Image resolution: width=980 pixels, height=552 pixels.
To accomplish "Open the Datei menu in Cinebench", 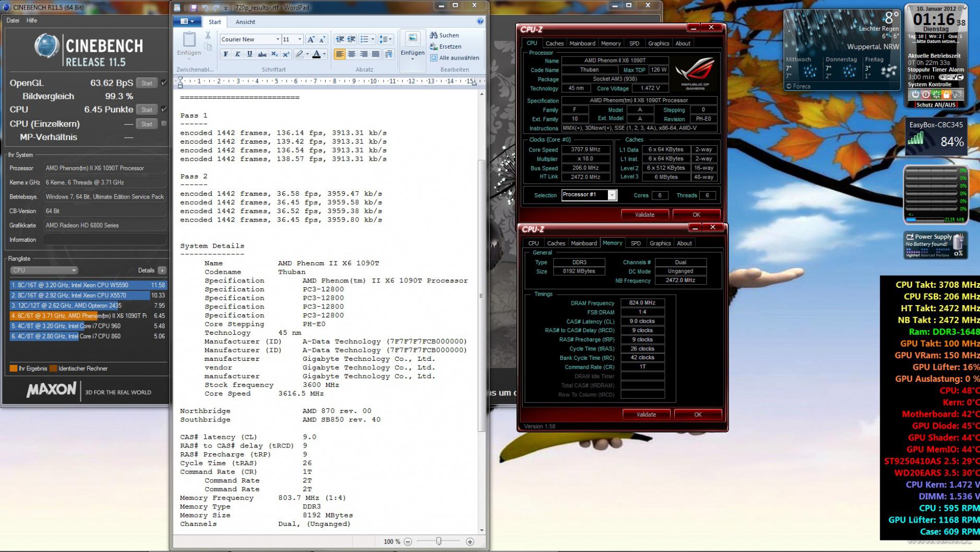I will [13, 20].
